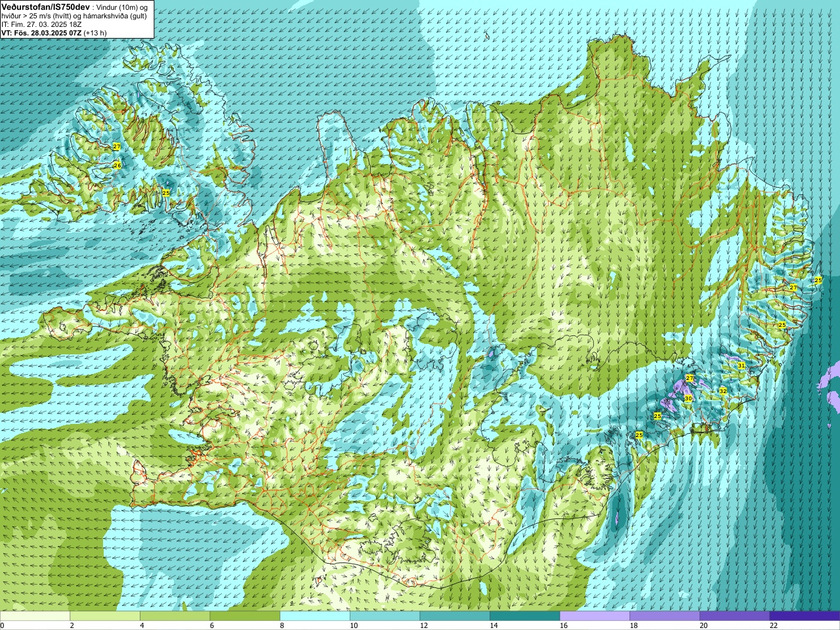Click the legend scale number '16'
Viewport: 840px width, 630px height.
(x=564, y=625)
